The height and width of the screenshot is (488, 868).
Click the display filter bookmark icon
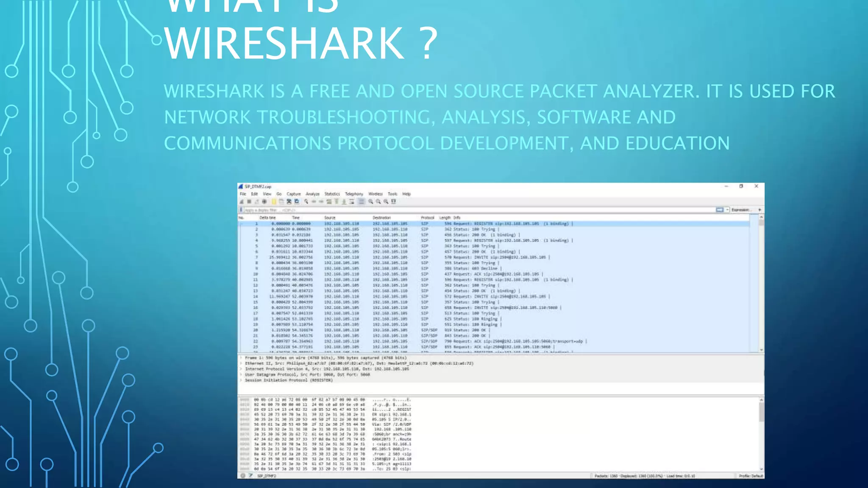tap(241, 210)
